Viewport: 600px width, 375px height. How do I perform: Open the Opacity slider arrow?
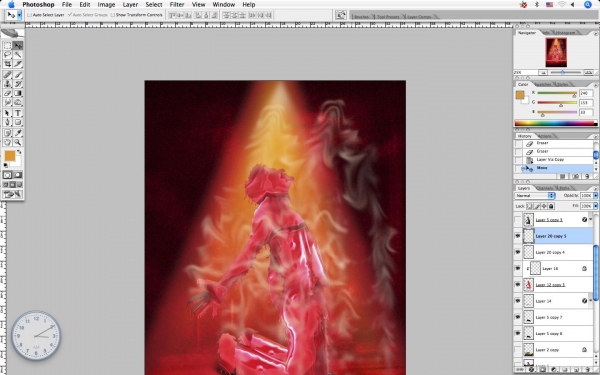tap(595, 196)
